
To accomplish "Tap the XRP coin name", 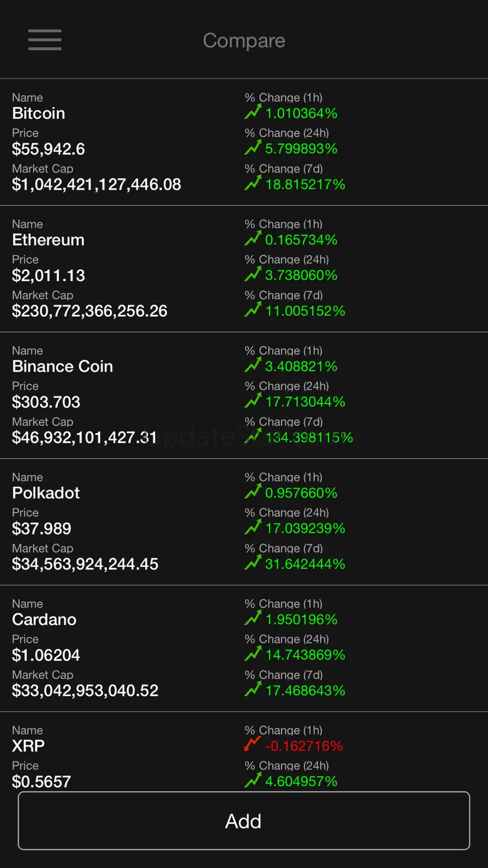I will tap(29, 745).
